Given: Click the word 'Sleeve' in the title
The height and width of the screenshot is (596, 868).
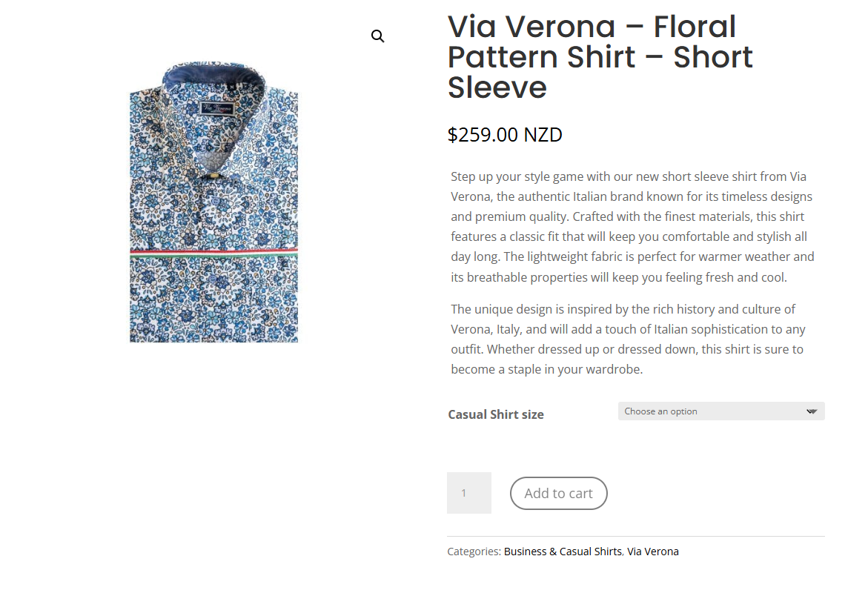Looking at the screenshot, I should point(497,87).
